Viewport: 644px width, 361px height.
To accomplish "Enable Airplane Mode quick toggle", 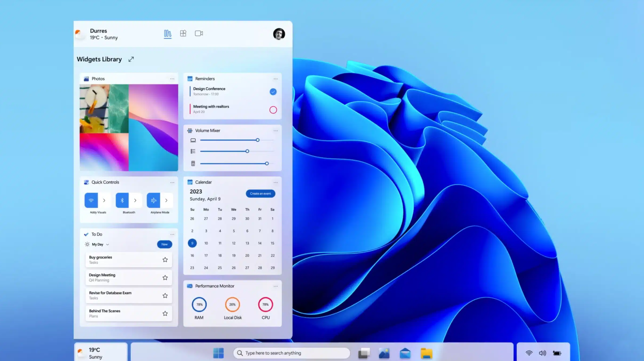I will (153, 200).
